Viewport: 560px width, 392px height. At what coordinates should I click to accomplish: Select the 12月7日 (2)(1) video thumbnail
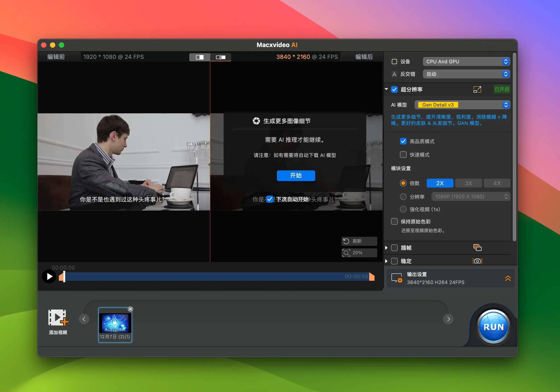coord(115,325)
